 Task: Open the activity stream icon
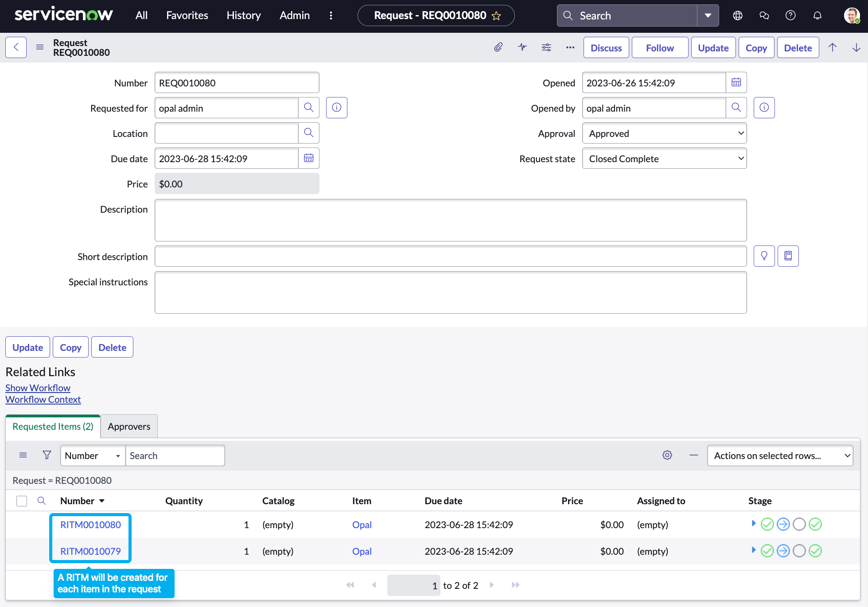[x=522, y=47]
